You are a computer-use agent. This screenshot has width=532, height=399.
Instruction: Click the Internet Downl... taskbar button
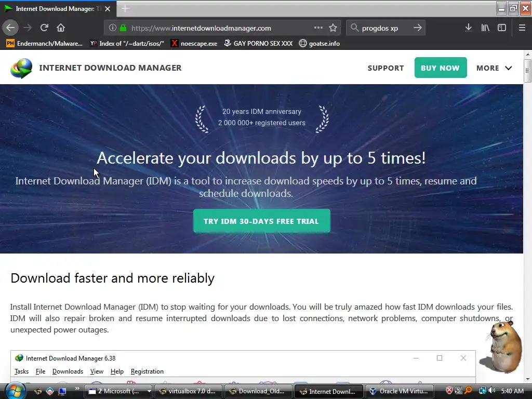click(x=328, y=391)
